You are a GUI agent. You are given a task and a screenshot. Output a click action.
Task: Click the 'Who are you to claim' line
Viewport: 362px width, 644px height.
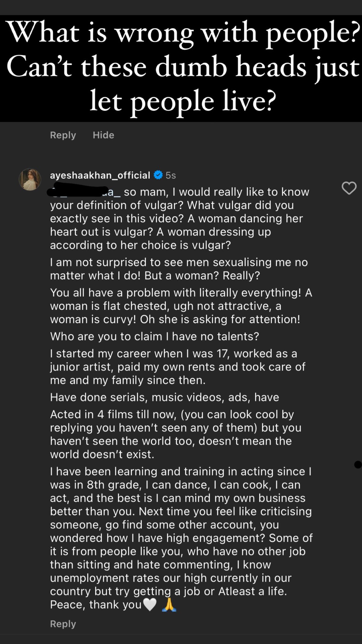click(x=154, y=336)
